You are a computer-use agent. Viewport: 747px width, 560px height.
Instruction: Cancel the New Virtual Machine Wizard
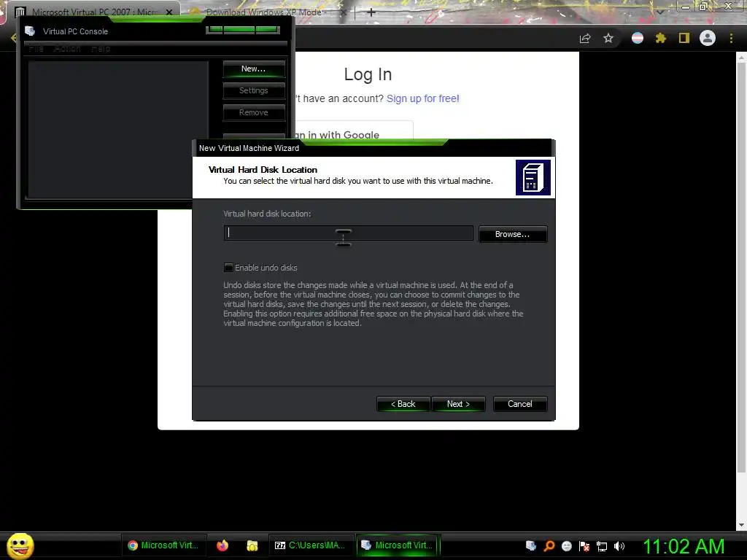coord(519,404)
